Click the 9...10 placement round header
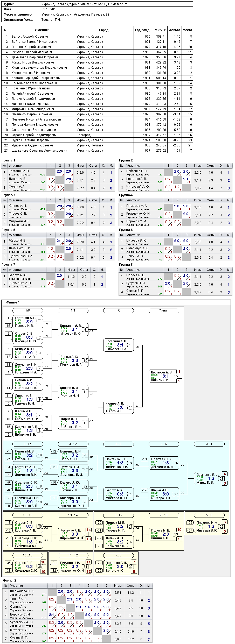This screenshot has height=644, width=235. pyautogui.click(x=164, y=515)
